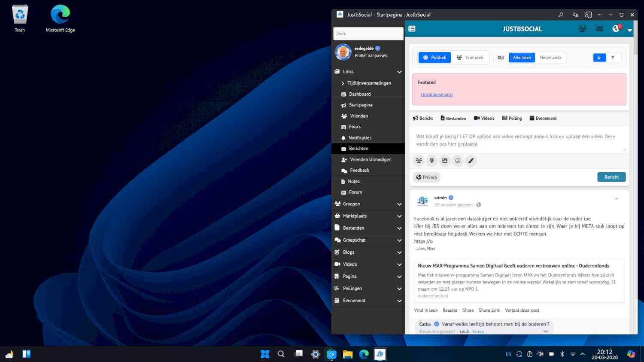
Task: Toggle the sidebar menu icon in header
Action: coord(412,29)
